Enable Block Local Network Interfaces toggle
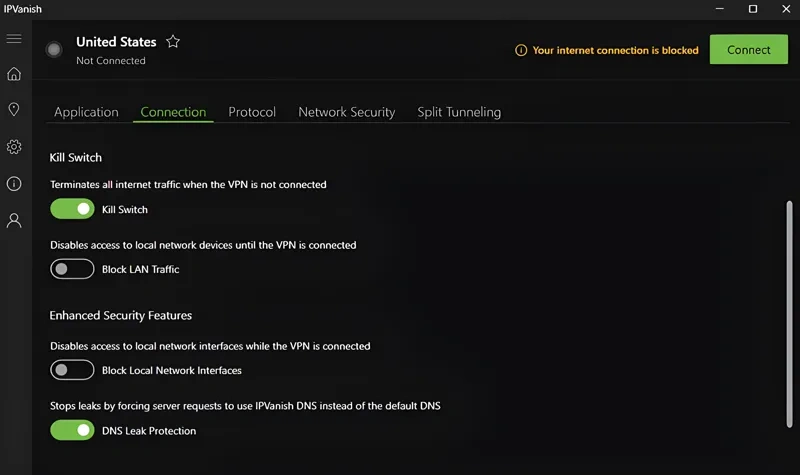 [72, 370]
